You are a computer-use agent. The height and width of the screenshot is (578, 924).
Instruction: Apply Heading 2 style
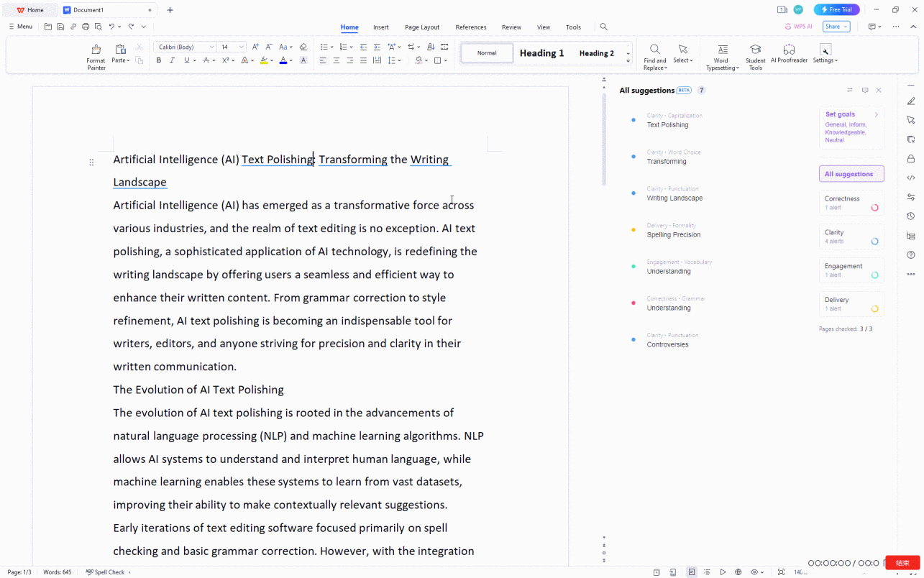pyautogui.click(x=597, y=53)
